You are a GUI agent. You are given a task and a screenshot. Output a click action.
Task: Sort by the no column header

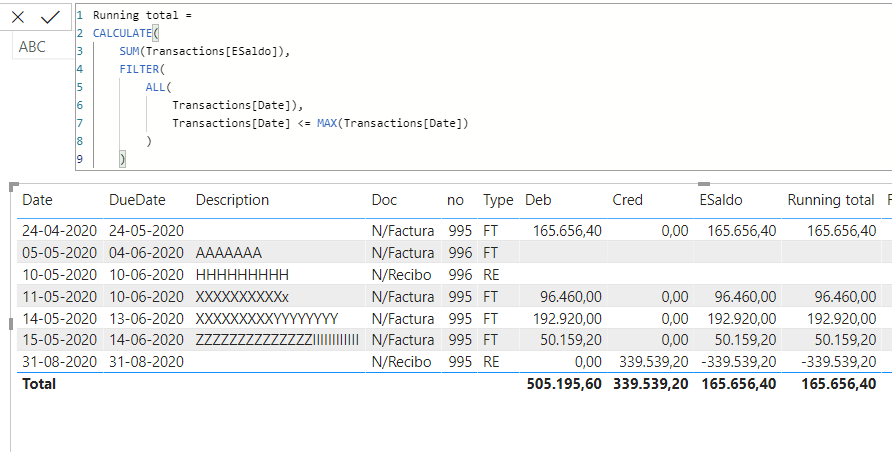[455, 201]
